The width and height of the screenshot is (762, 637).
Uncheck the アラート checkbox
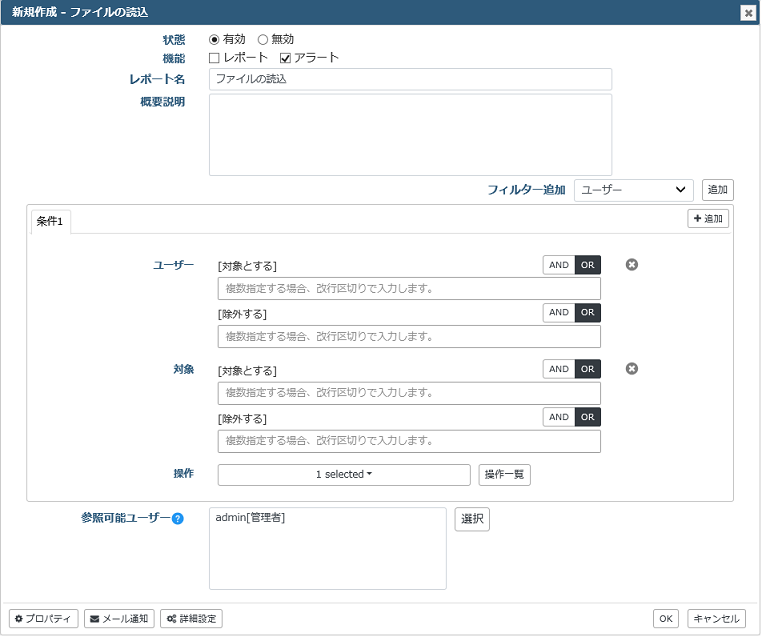coord(285,58)
